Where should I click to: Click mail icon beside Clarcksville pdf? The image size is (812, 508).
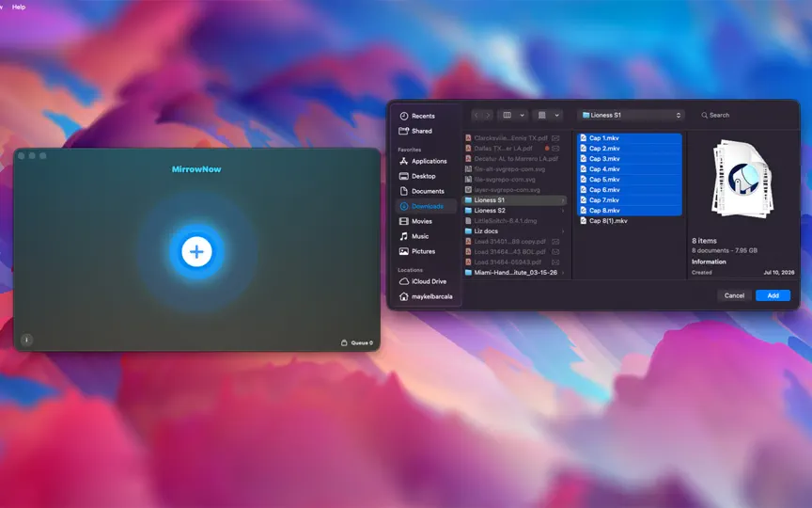coord(555,138)
